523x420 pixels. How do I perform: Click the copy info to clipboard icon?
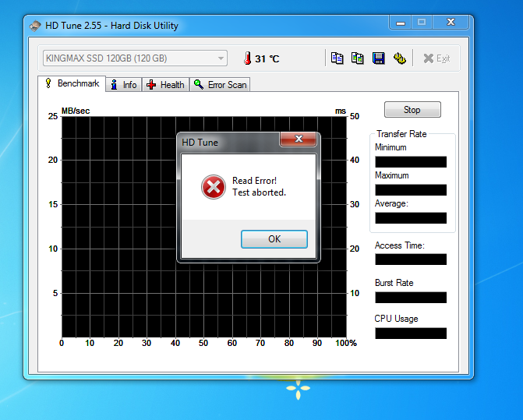(x=337, y=58)
